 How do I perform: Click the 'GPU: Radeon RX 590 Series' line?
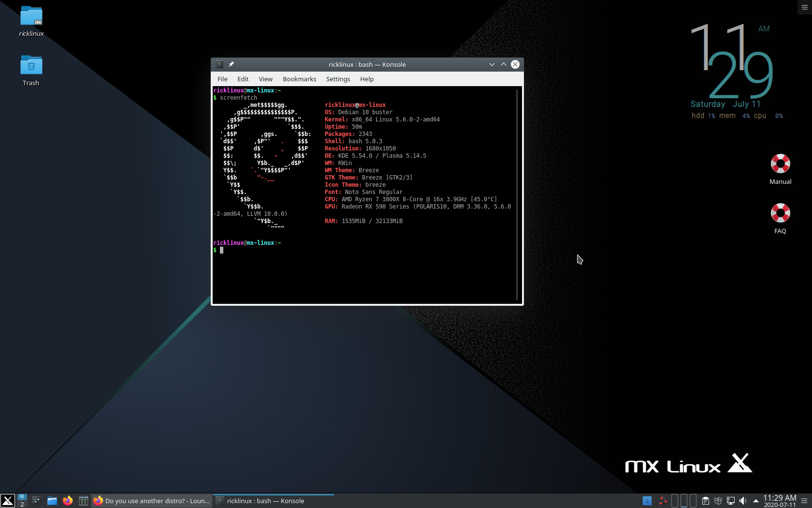(x=418, y=207)
